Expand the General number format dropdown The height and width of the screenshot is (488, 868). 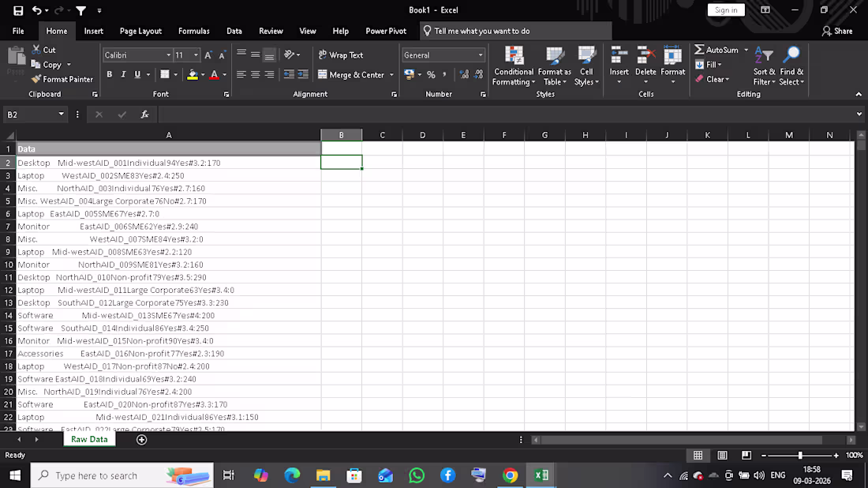480,55
